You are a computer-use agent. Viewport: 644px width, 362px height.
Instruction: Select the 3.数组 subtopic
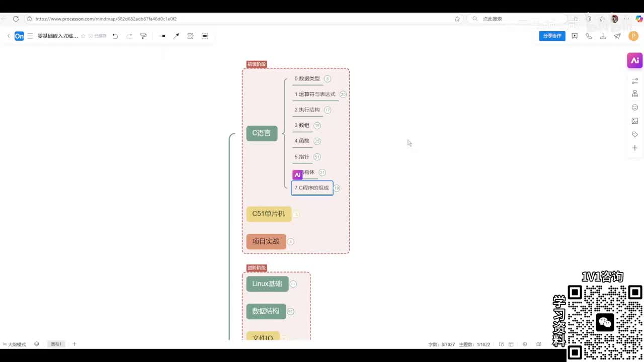(x=302, y=126)
